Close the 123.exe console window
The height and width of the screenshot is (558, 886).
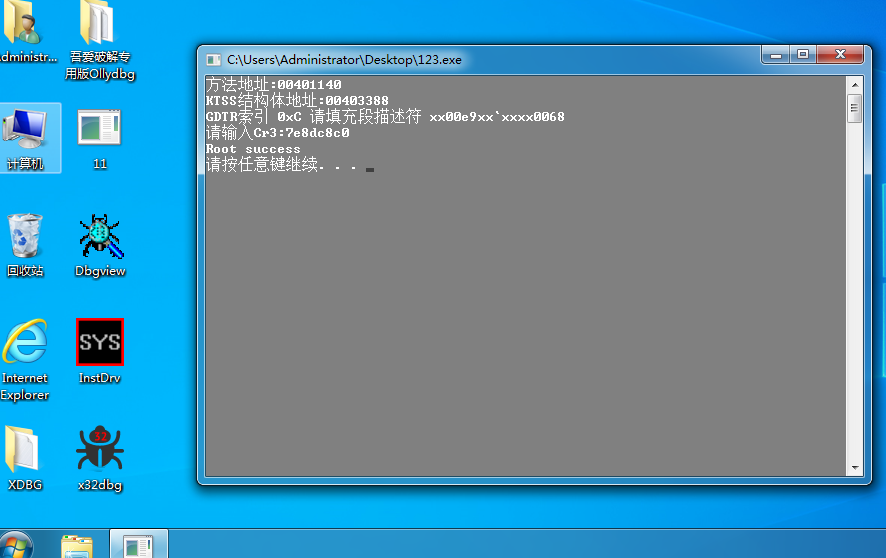click(x=840, y=55)
